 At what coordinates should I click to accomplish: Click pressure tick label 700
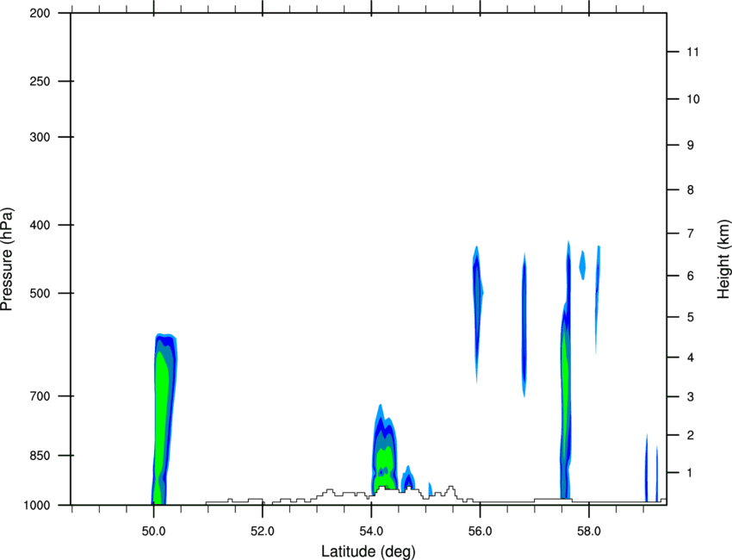click(x=40, y=396)
